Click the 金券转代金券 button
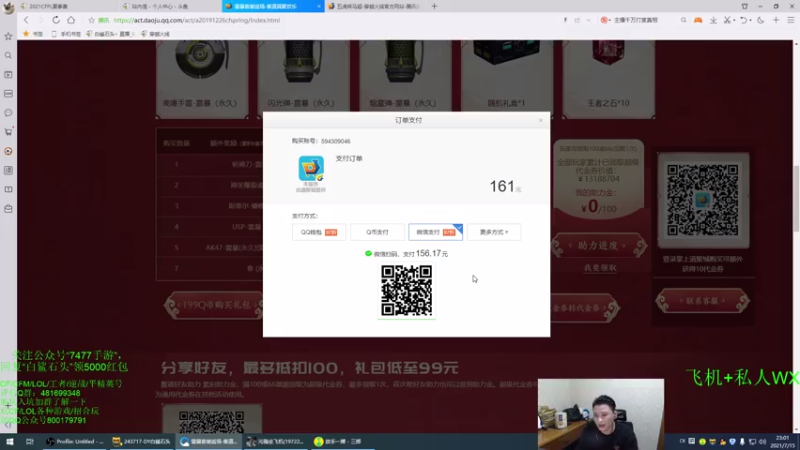 click(585, 308)
